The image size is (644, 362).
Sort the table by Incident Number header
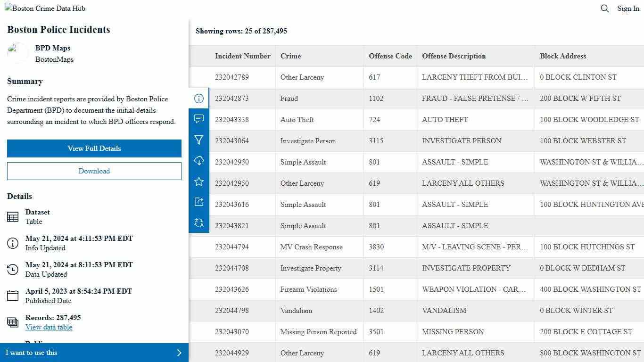243,56
